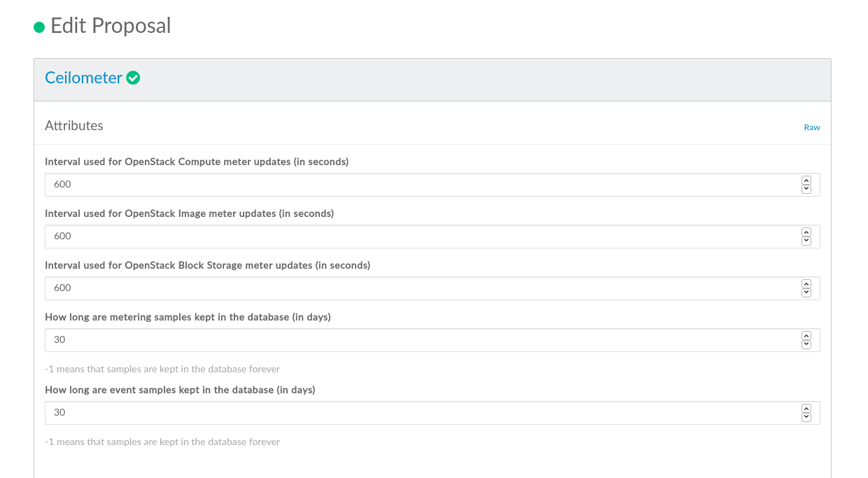Click into the Image meter interval field
868x478 pixels.
tap(420, 237)
